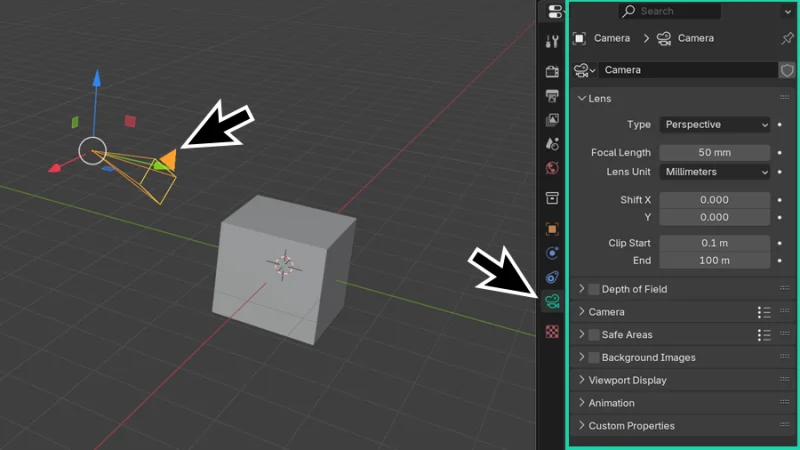The image size is (800, 450).
Task: Open the Object Constraints tab
Action: (x=552, y=277)
